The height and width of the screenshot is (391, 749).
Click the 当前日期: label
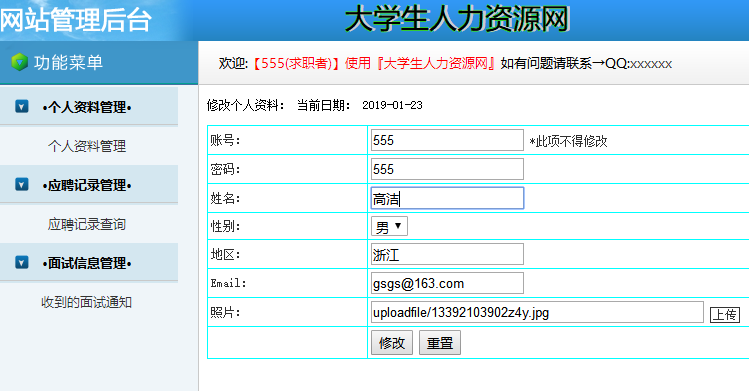pos(324,105)
